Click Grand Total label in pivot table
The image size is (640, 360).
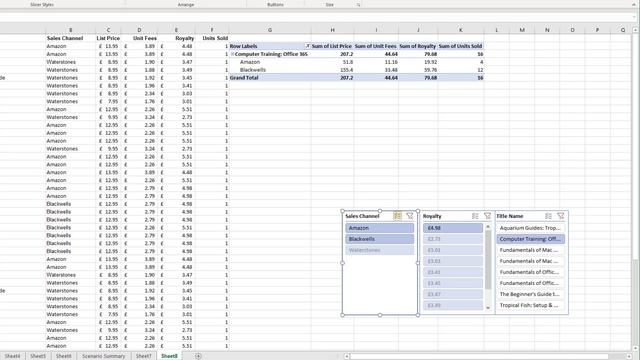pyautogui.click(x=244, y=78)
